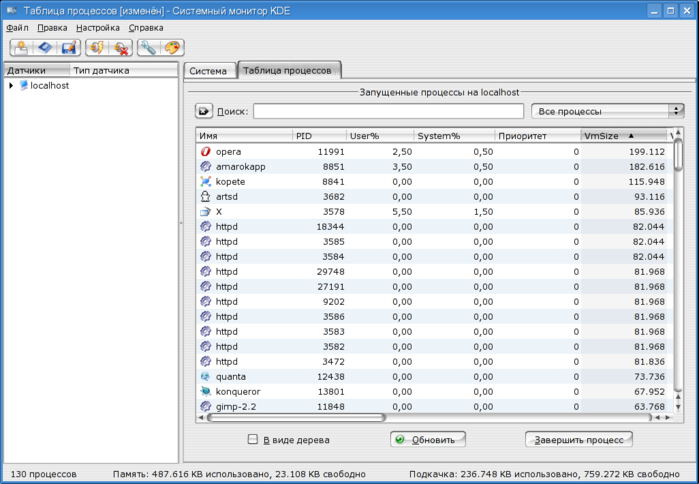Click the artsd penguin icon
The height and width of the screenshot is (484, 699).
206,197
